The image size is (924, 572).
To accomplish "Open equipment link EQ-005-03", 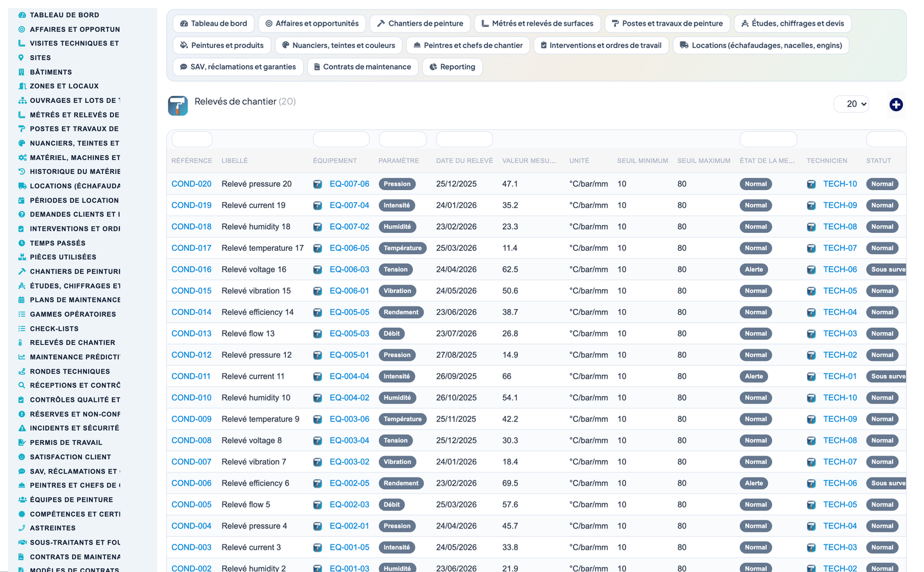I will pos(349,333).
